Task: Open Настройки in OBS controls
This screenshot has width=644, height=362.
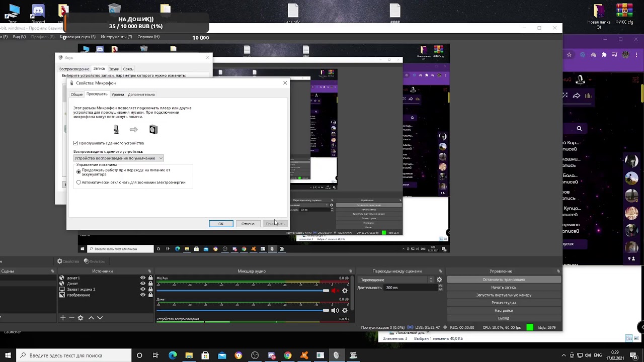Action: click(504, 310)
